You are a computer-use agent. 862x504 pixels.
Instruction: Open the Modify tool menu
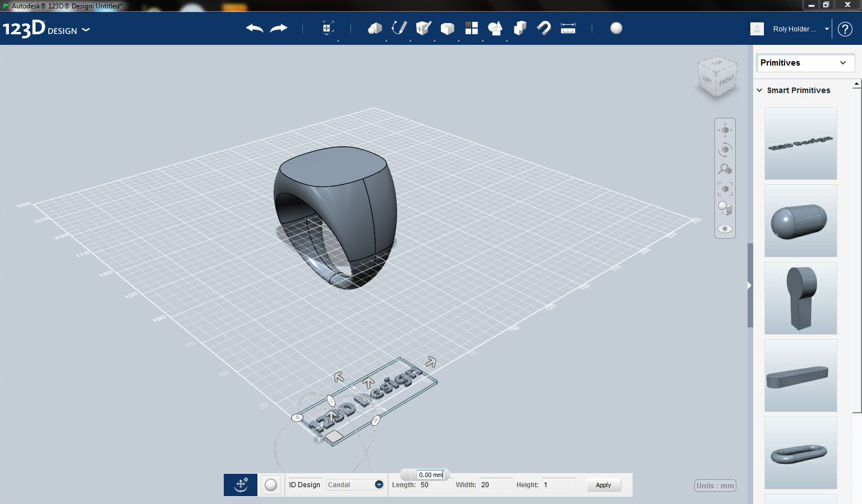[448, 29]
